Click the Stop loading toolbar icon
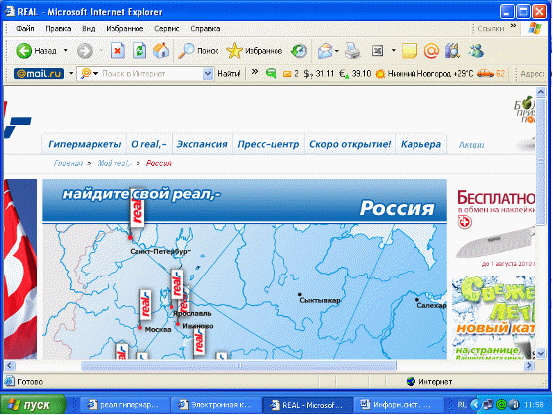 (118, 51)
